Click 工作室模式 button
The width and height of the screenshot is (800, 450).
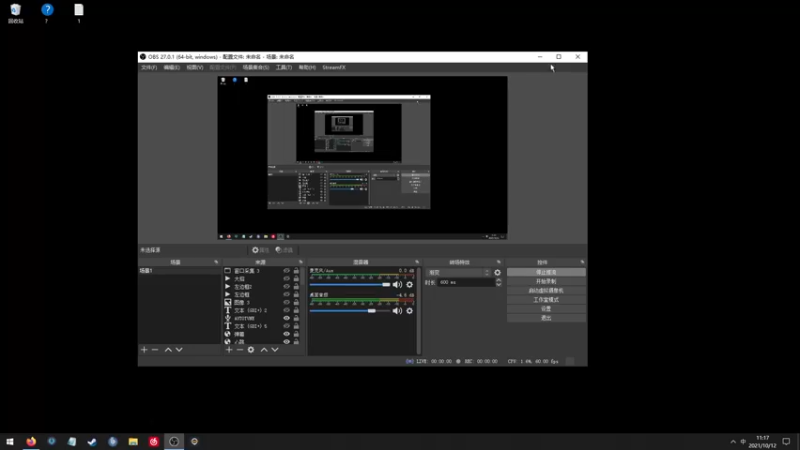(546, 300)
